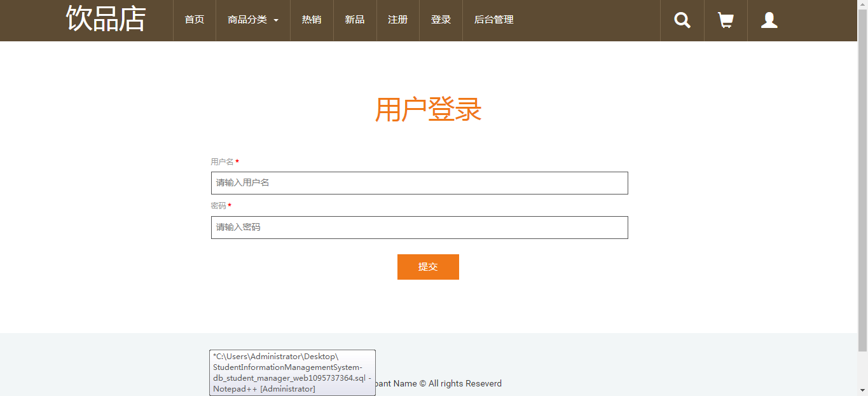Focus the 请输入密码 input field
The height and width of the screenshot is (396, 868).
click(x=420, y=228)
